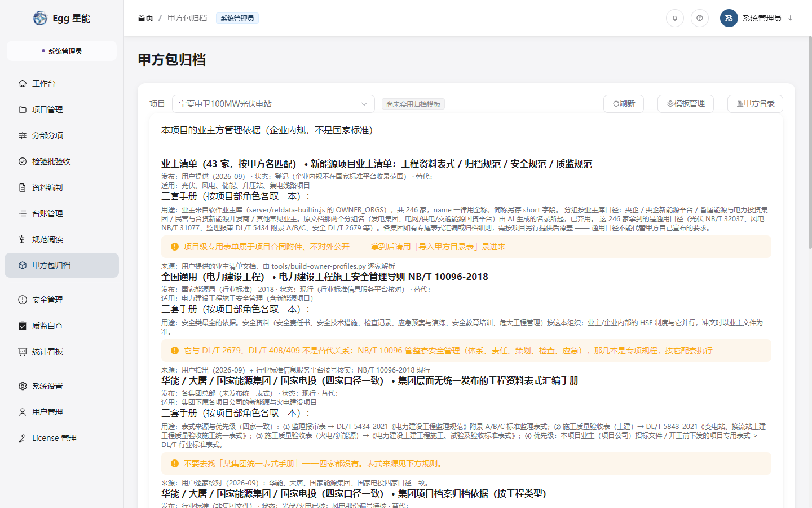This screenshot has width=812, height=508.
Task: Expand the user menu arrow next to 系统管理员
Action: [790, 18]
